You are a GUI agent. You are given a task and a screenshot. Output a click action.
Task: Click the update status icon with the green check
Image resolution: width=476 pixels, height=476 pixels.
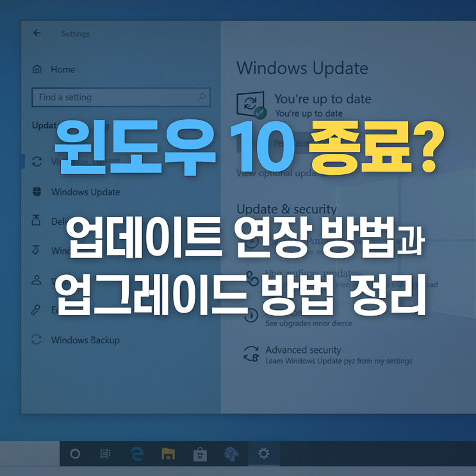point(251,105)
